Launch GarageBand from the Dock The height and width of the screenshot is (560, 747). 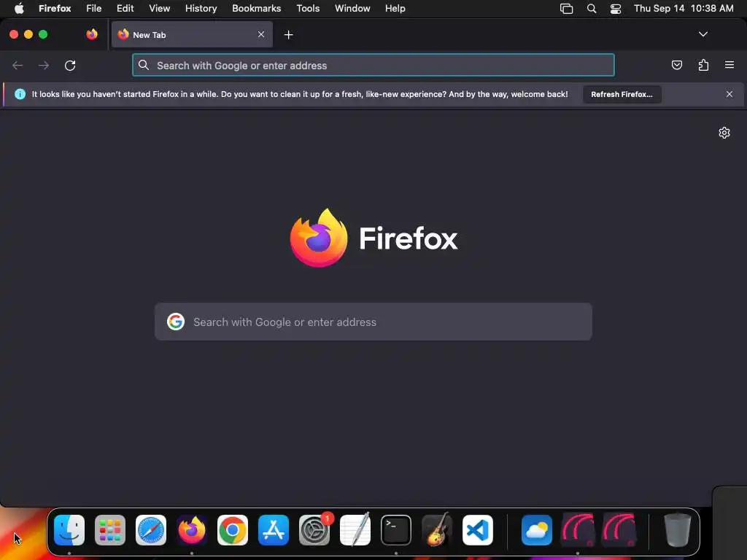(437, 530)
